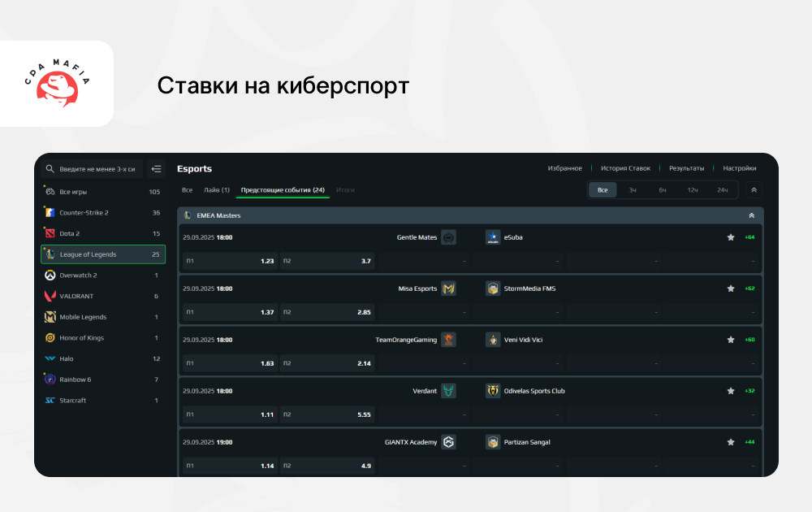Open VALORANT from the sidebar icon
The image size is (812, 512).
tap(50, 296)
